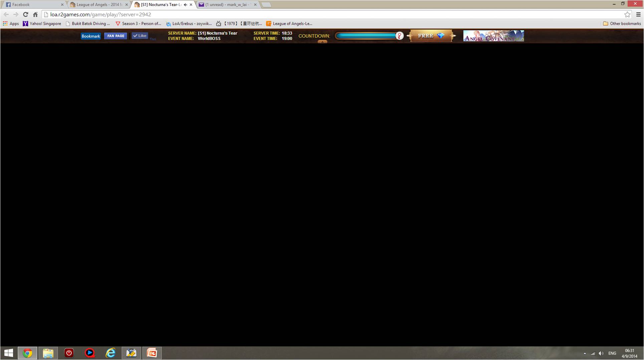Expand the Other bookmarks folder

click(x=622, y=23)
